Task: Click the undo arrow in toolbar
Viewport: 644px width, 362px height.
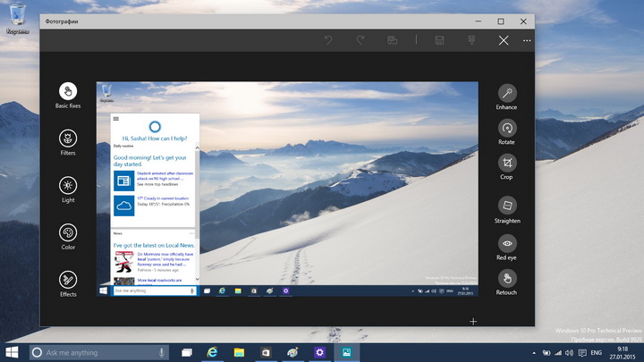Action: 328,40
